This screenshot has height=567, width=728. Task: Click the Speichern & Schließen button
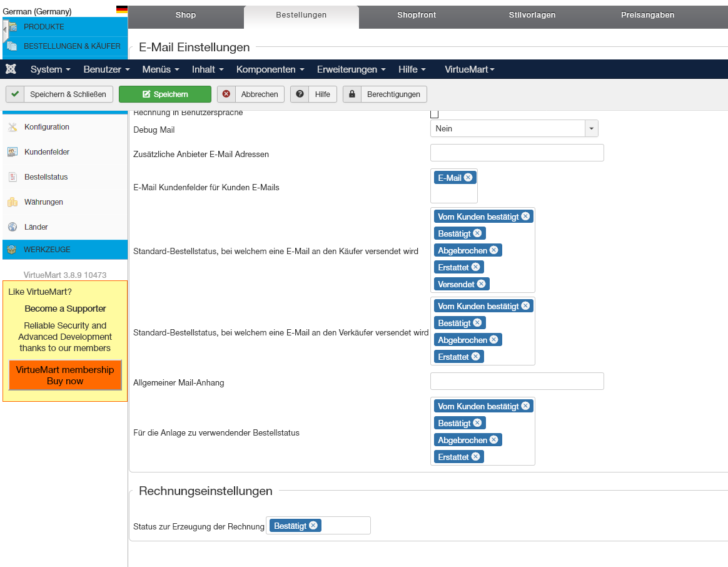tap(60, 94)
